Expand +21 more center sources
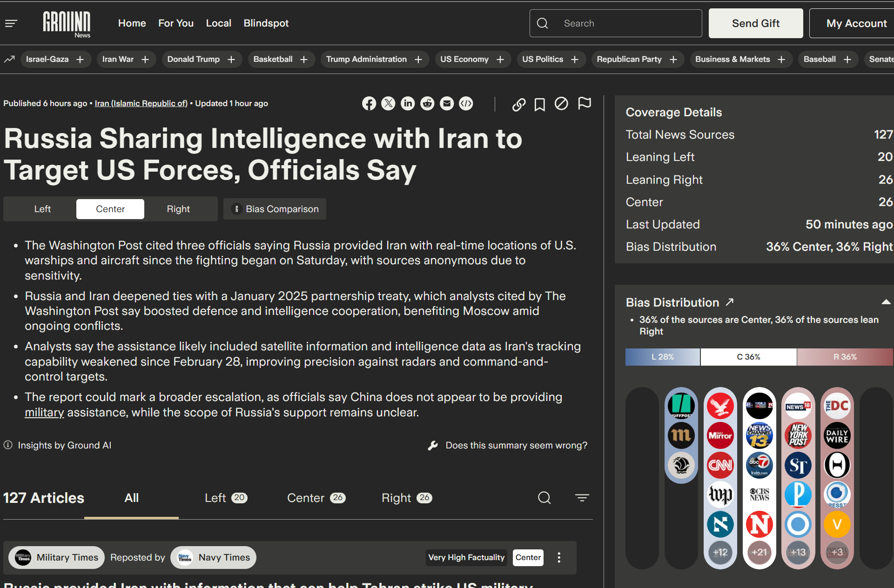The width and height of the screenshot is (894, 588). pyautogui.click(x=759, y=552)
